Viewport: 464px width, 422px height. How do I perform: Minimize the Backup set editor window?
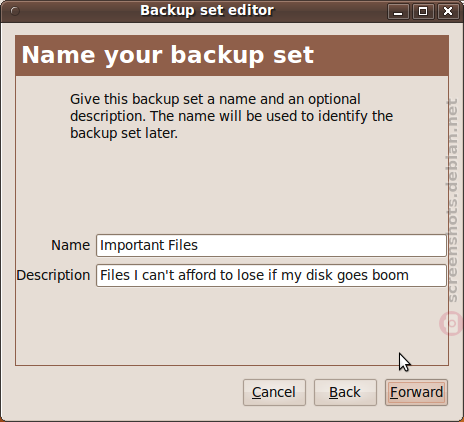tap(398, 12)
